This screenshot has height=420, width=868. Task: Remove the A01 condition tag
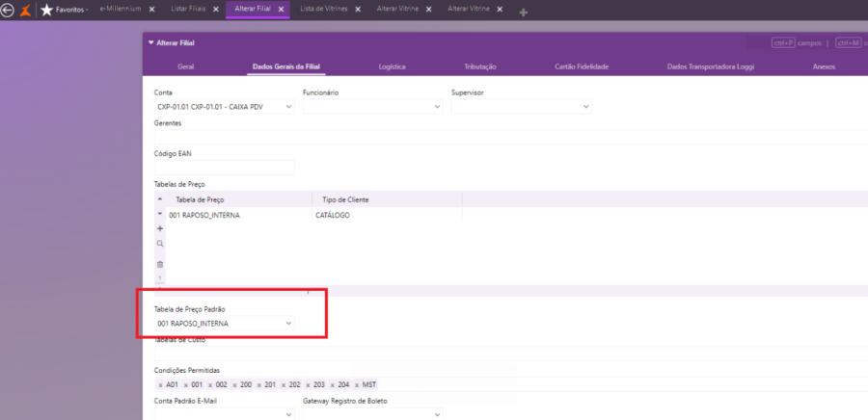[160, 385]
